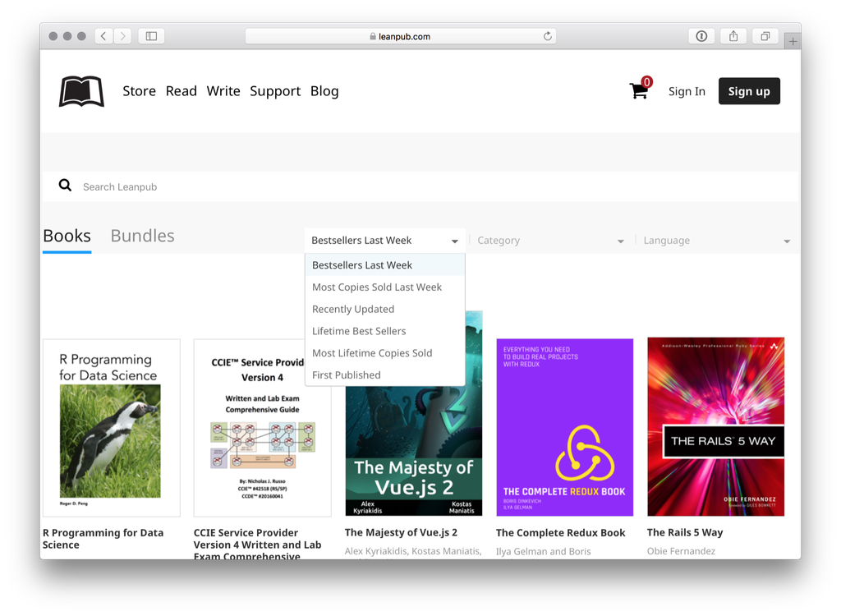Viewport: 841px width, 616px height.
Task: Select the Books tab
Action: click(67, 236)
